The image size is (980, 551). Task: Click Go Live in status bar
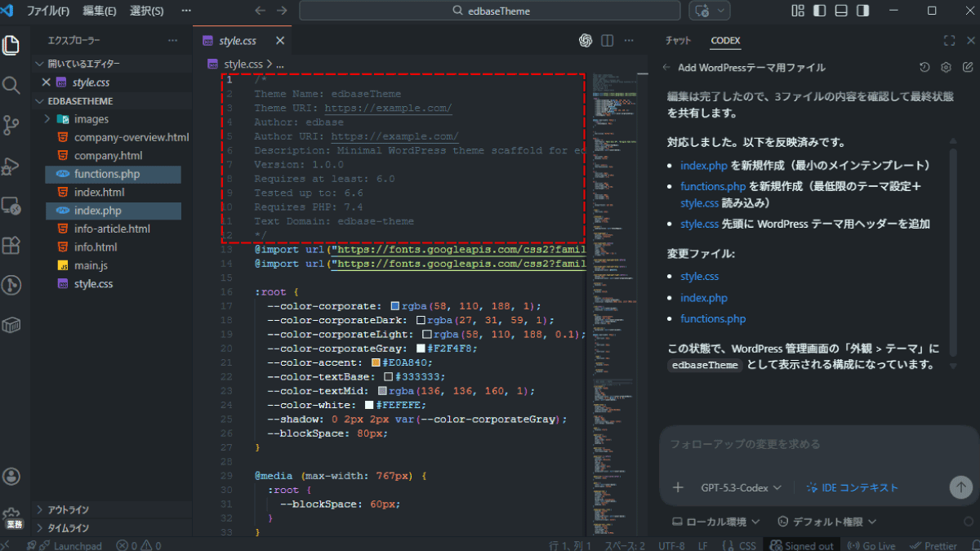871,545
